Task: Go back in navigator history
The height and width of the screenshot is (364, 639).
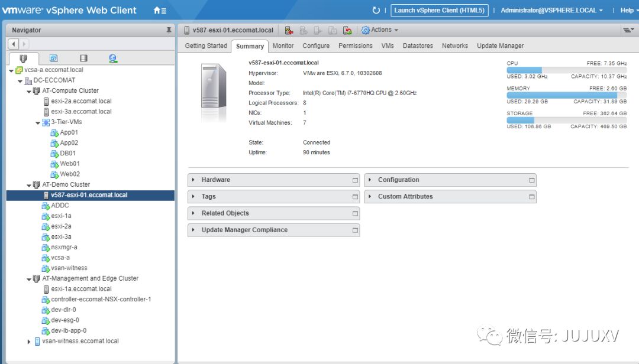Action: point(14,44)
